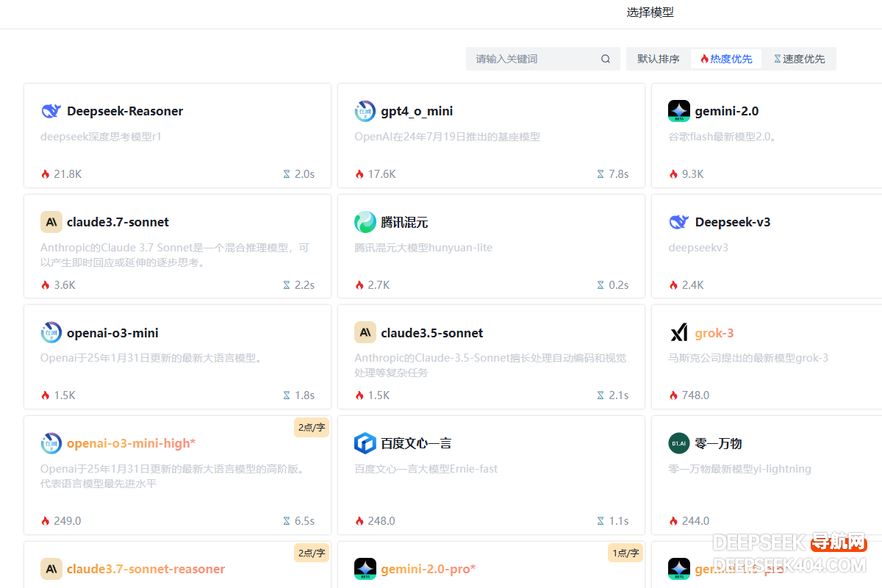Image resolution: width=882 pixels, height=588 pixels.
Task: Focus the 请输入关键词 search field
Action: 542,59
